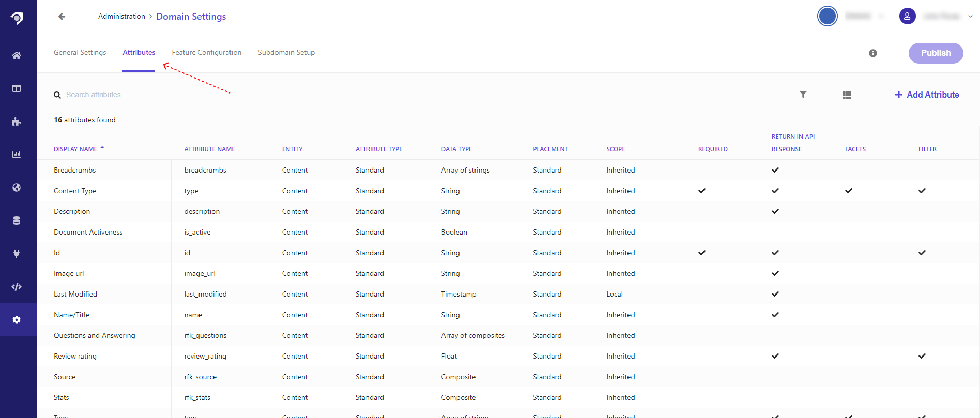Click the Timestamp data type cell
This screenshot has width=980, height=418.
(x=458, y=294)
